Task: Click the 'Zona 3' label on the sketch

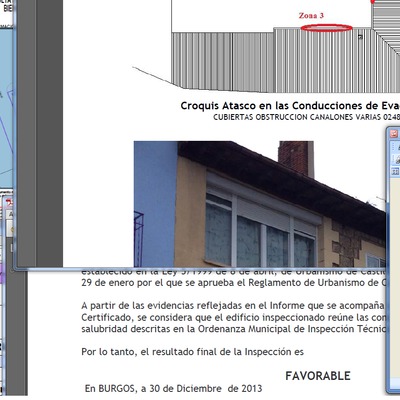Action: point(311,15)
